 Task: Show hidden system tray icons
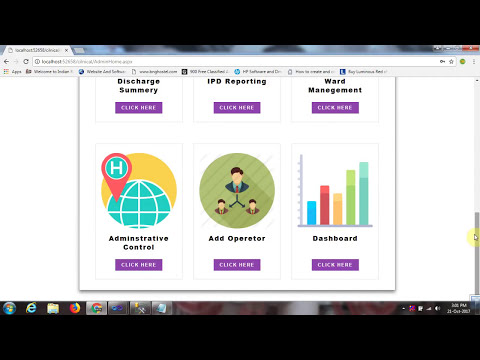(x=403, y=309)
